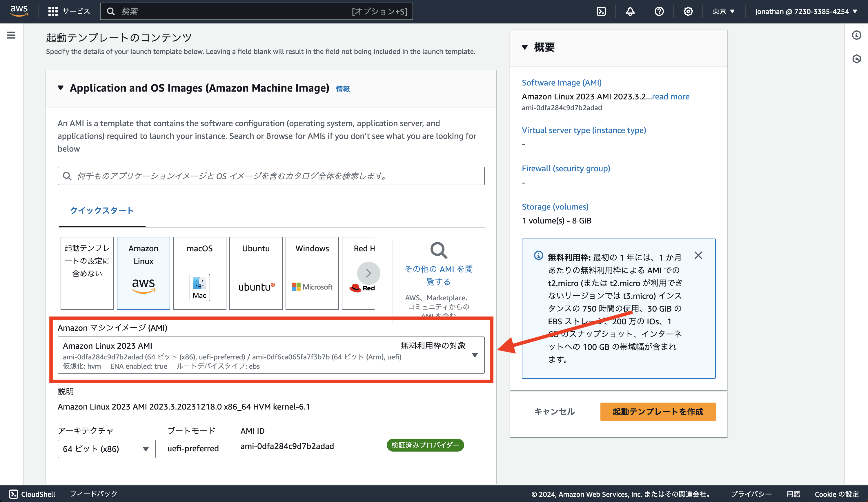
Task: Switch to the クイックスタート tab
Action: click(101, 210)
